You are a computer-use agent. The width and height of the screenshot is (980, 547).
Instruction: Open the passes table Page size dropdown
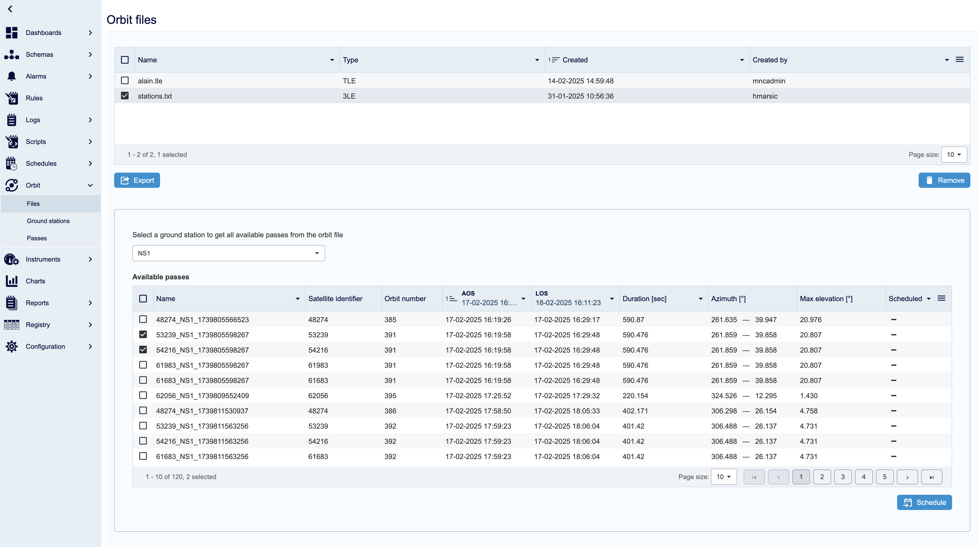point(724,477)
